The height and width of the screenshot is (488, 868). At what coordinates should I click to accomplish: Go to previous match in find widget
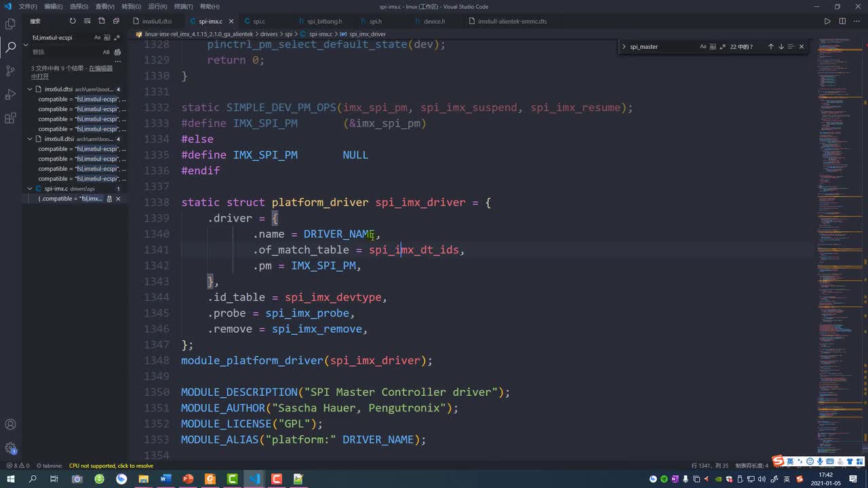770,47
